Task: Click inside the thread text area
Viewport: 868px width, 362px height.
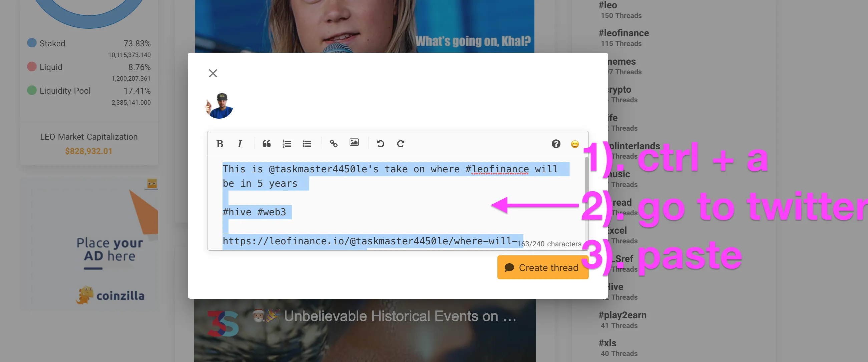Action: tap(396, 204)
